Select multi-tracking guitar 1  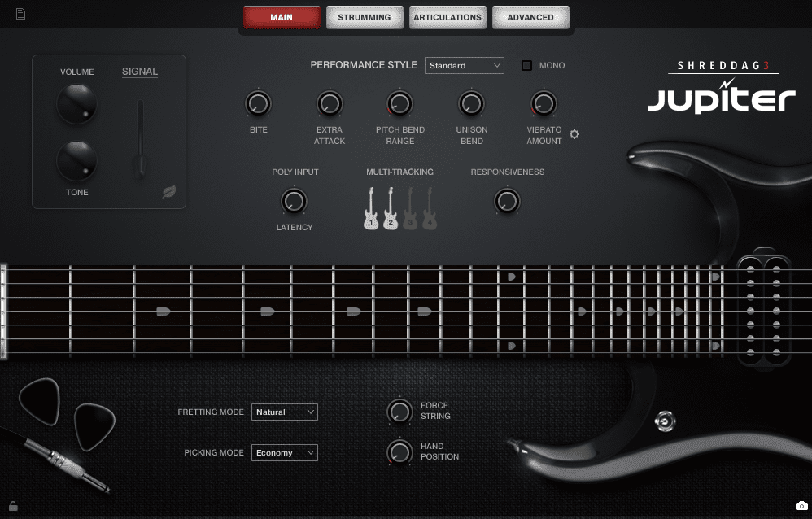tap(371, 209)
